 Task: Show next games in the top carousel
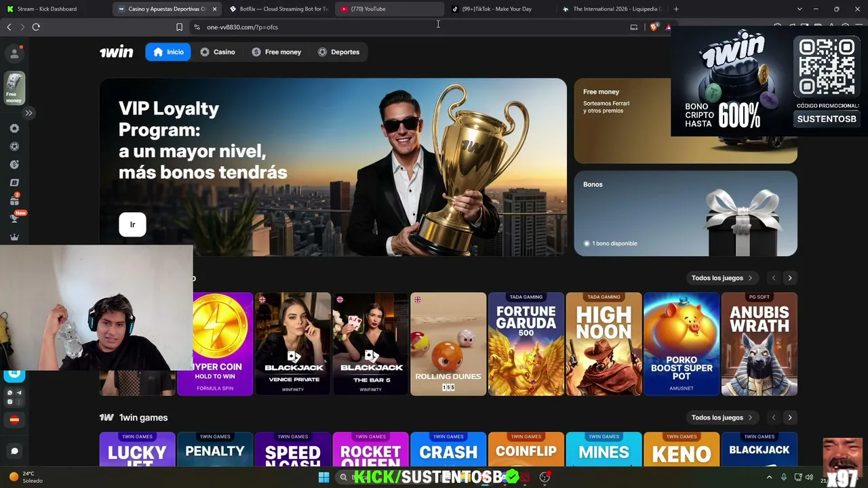tap(790, 278)
